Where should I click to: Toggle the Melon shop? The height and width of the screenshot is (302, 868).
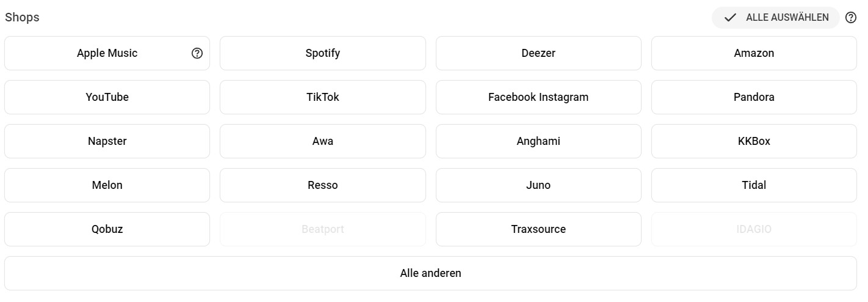pos(107,185)
